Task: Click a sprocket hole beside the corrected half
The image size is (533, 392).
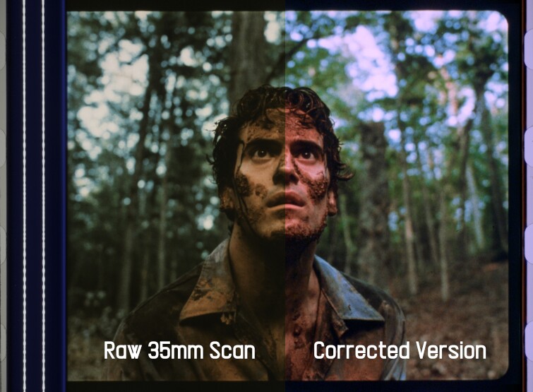Action: (x=529, y=146)
